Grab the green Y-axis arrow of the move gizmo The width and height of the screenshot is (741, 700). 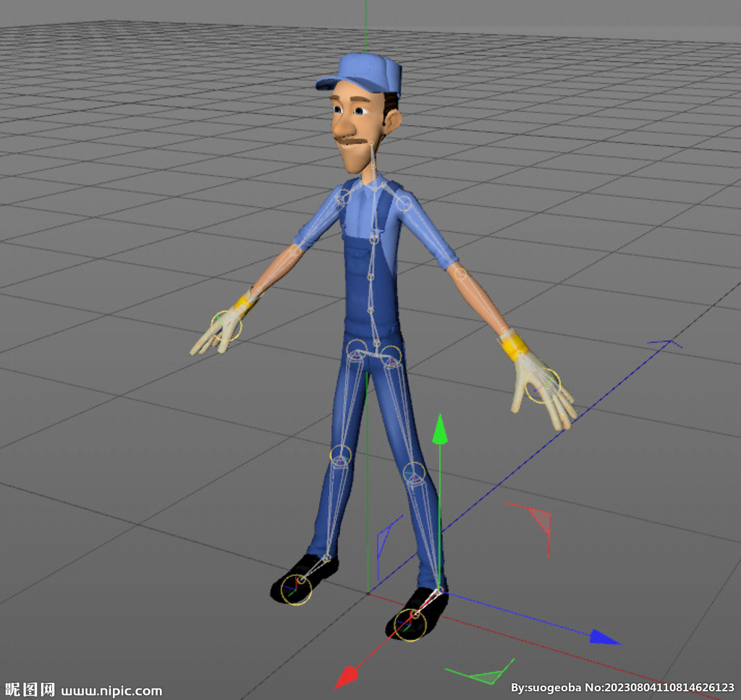pyautogui.click(x=440, y=429)
